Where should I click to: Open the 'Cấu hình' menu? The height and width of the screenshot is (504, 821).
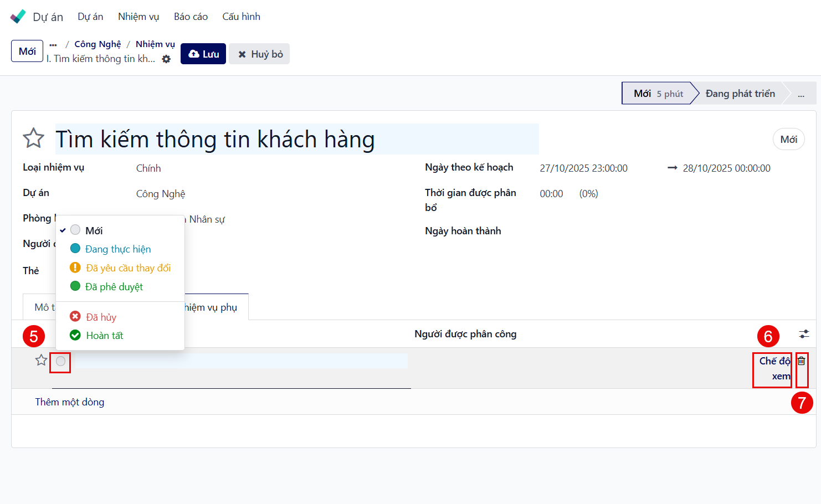[241, 17]
